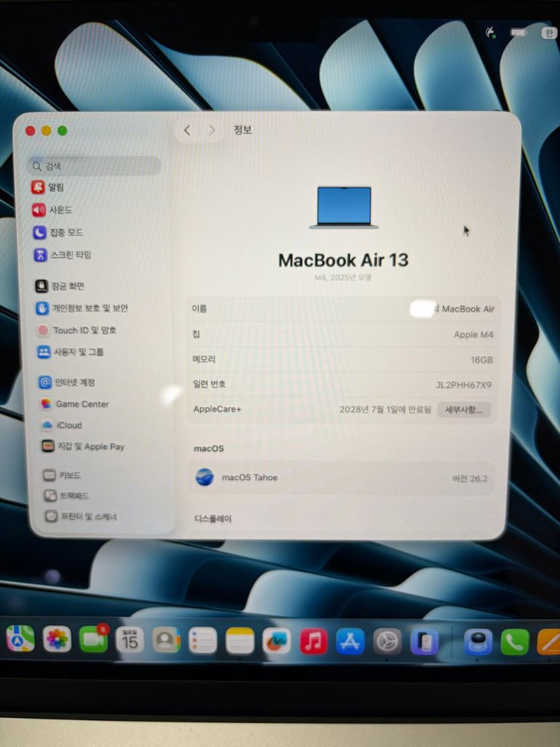This screenshot has width=560, height=747.
Task: Go forward with the right chevron
Action: tap(212, 130)
